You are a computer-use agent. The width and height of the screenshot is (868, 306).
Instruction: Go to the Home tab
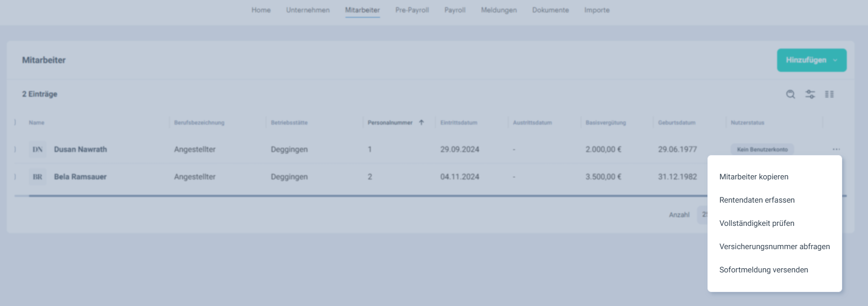tap(261, 10)
